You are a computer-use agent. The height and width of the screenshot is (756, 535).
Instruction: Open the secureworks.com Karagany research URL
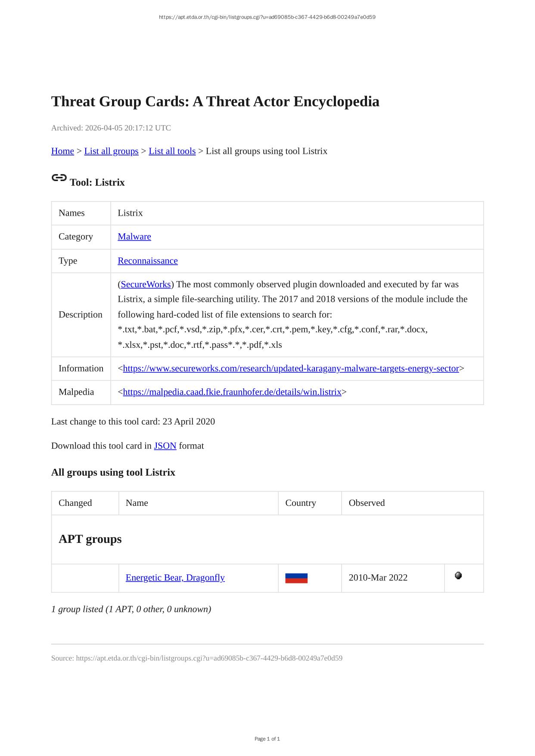tap(291, 368)
